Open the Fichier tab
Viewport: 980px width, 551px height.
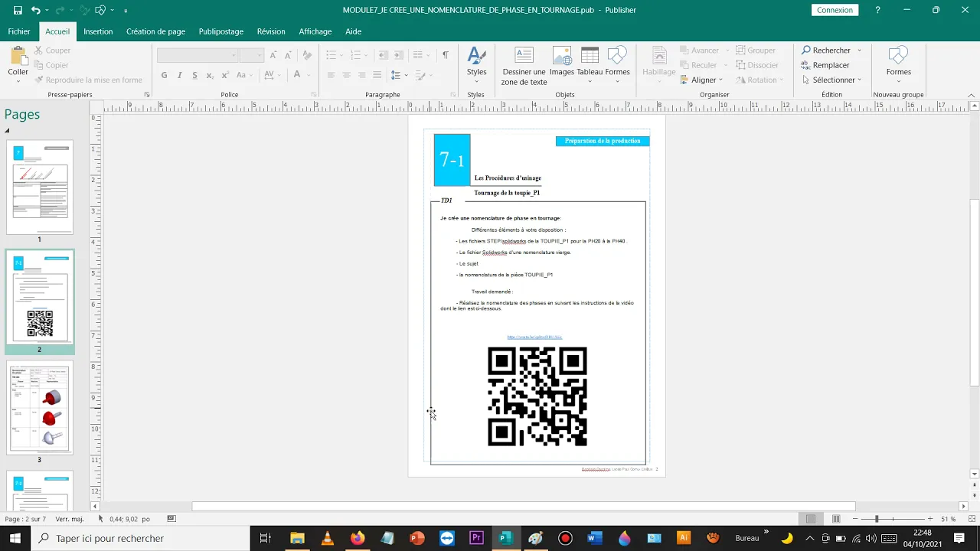pyautogui.click(x=19, y=31)
